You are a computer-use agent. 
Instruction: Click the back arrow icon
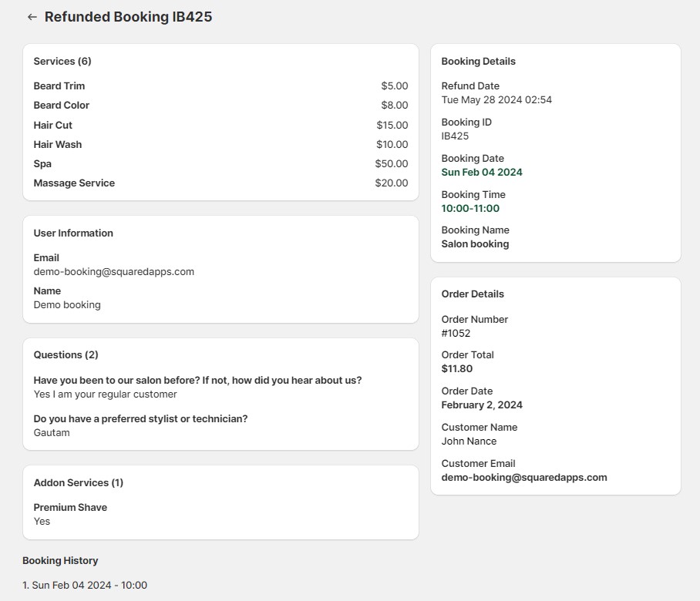tap(32, 17)
